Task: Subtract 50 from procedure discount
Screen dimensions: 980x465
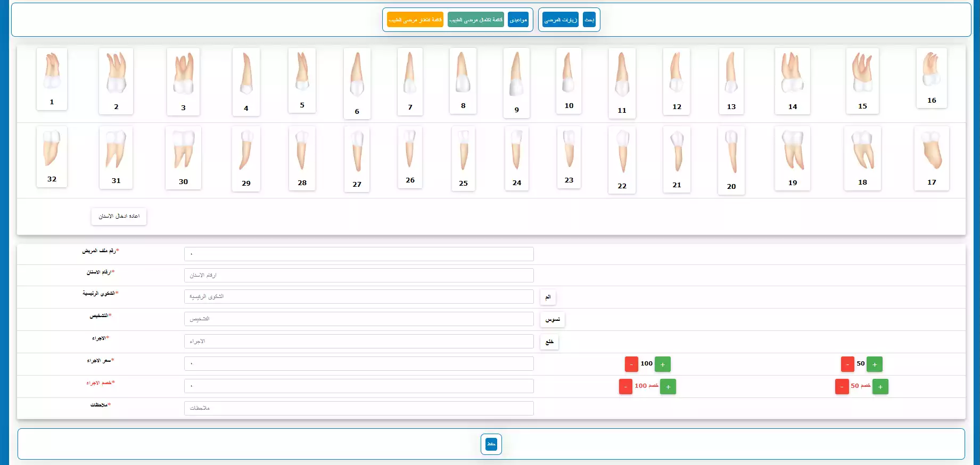Action: [842, 387]
